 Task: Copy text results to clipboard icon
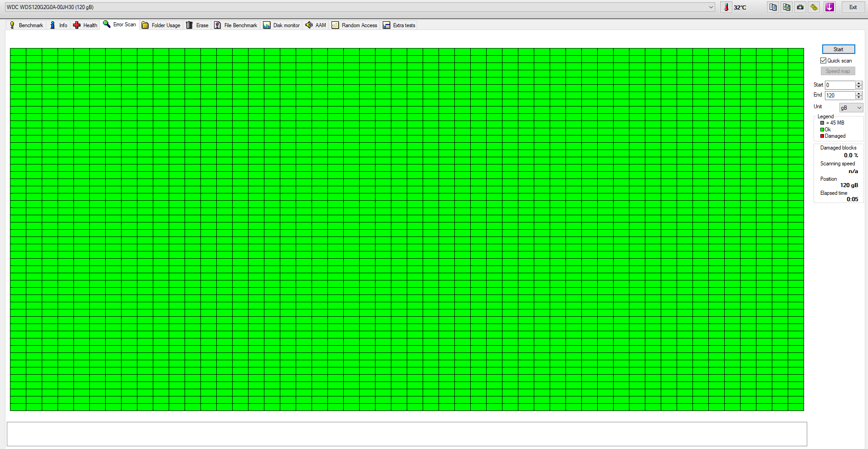pyautogui.click(x=773, y=7)
